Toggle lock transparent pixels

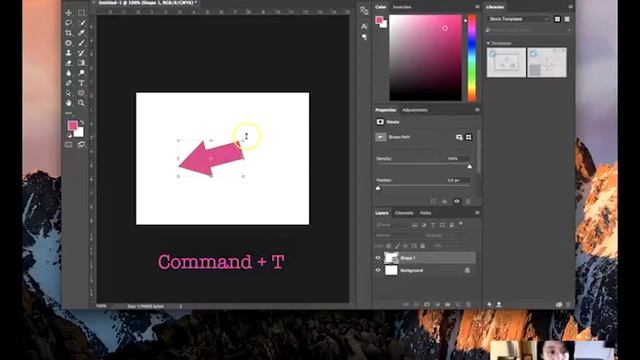389,246
